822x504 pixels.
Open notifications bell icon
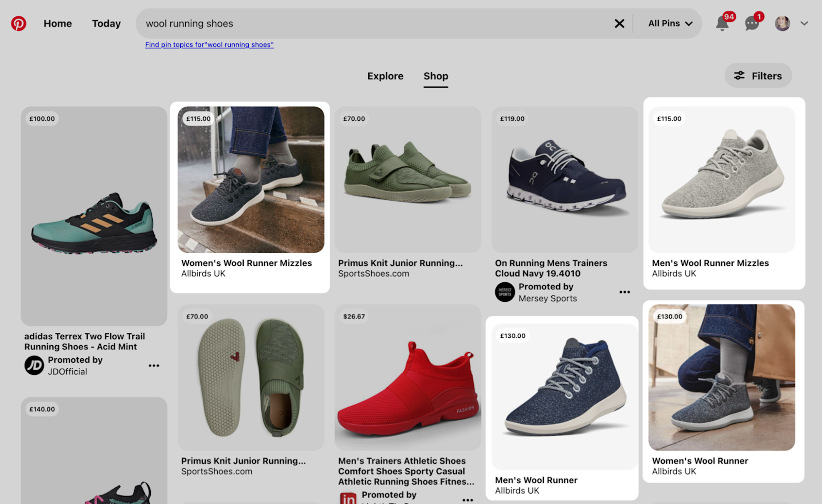point(722,23)
